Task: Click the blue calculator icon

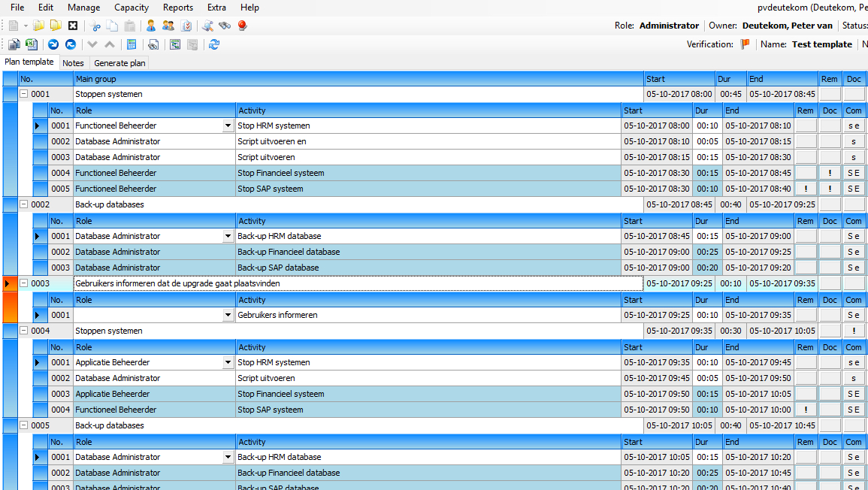Action: pos(132,44)
